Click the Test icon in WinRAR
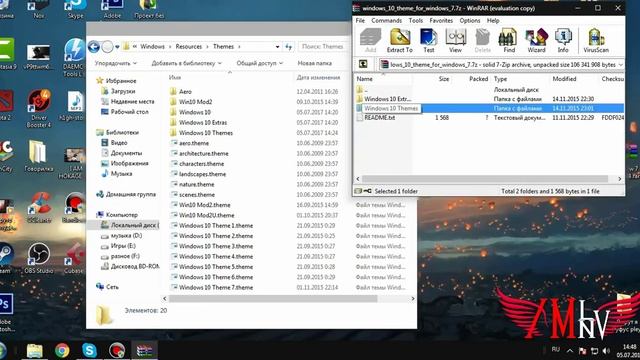The image size is (640, 360). click(x=429, y=41)
